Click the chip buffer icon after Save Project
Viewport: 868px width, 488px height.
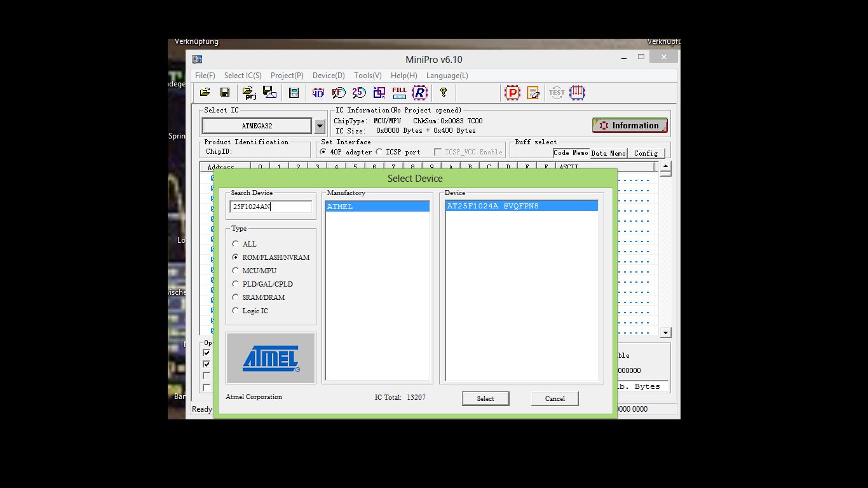pos(294,93)
